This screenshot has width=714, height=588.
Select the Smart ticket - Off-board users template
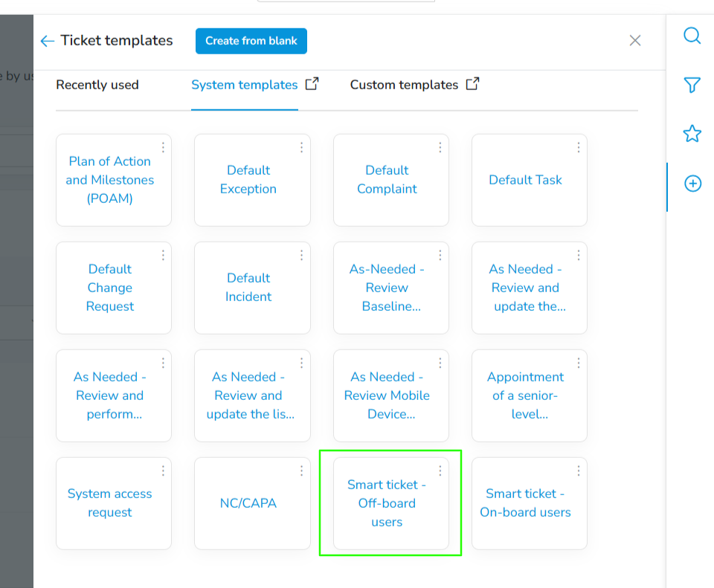coord(387,503)
